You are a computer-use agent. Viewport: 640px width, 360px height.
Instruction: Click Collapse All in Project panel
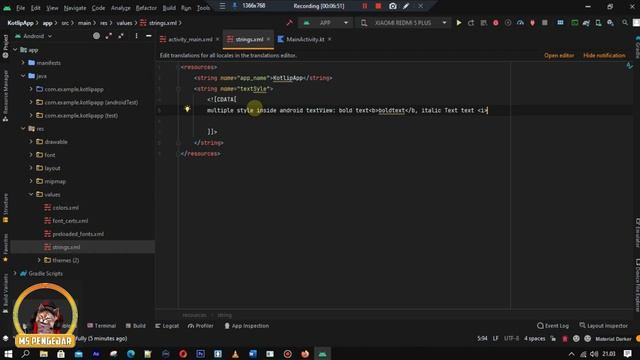click(121, 36)
